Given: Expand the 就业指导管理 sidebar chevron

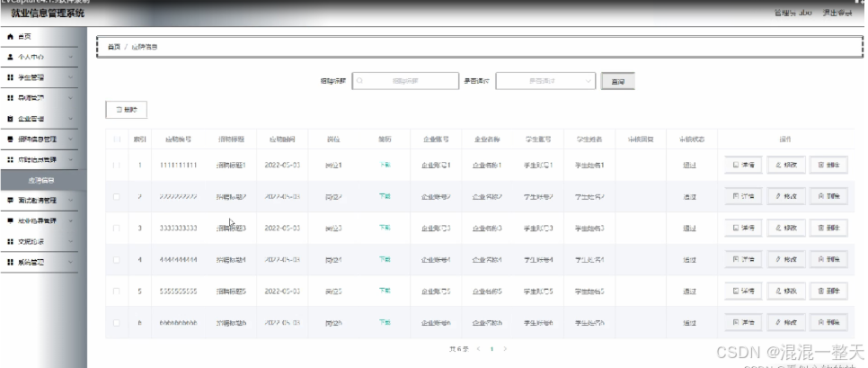Looking at the screenshot, I should (70, 220).
